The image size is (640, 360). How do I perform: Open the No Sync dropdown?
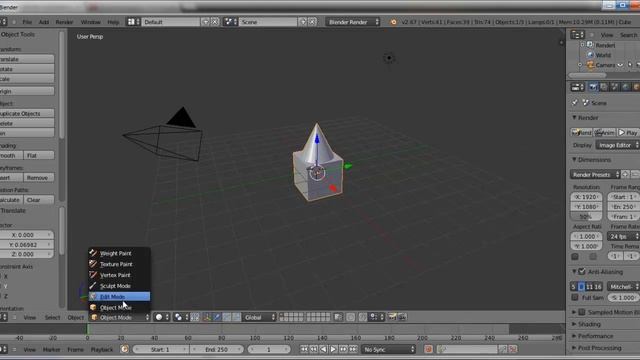[x=388, y=349]
